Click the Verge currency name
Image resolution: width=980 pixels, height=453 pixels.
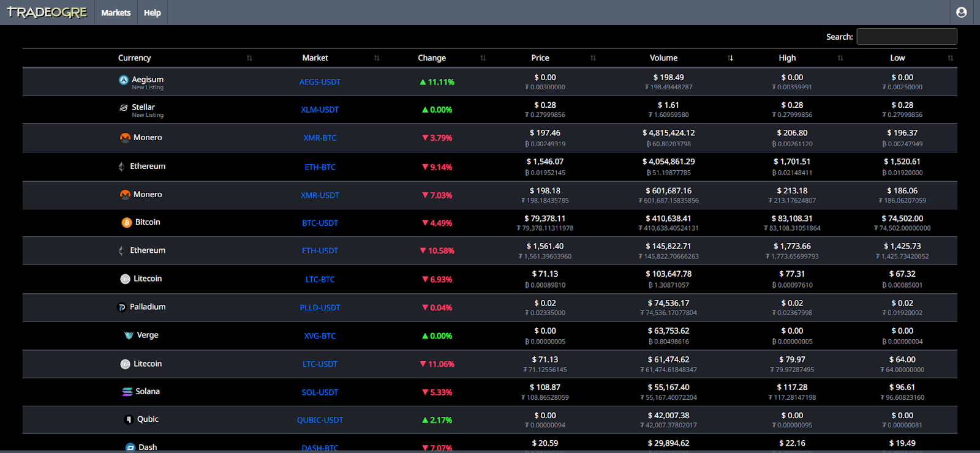[x=148, y=335]
